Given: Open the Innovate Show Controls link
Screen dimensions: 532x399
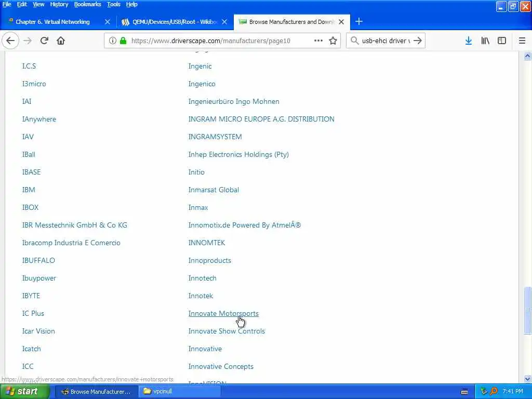Looking at the screenshot, I should coord(227,331).
